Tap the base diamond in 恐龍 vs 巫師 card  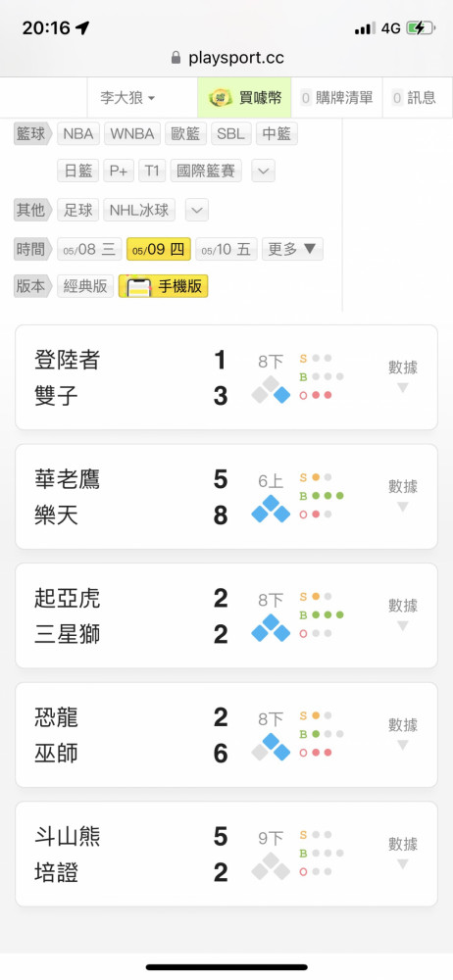[x=271, y=747]
